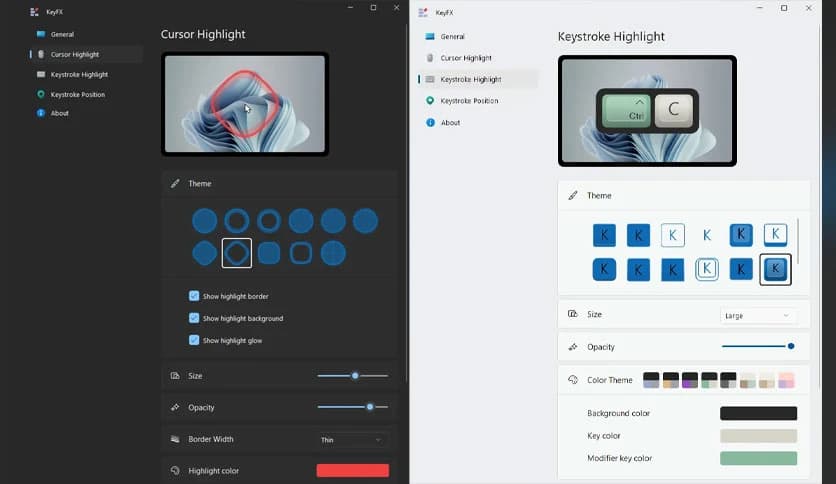
Task: Select the last keystroke theme in second row
Action: coord(775,269)
